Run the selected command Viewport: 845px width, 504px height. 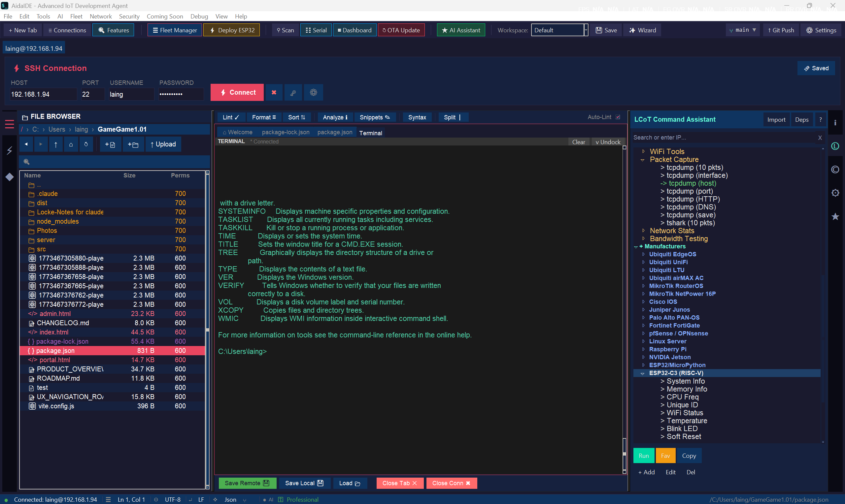click(644, 456)
